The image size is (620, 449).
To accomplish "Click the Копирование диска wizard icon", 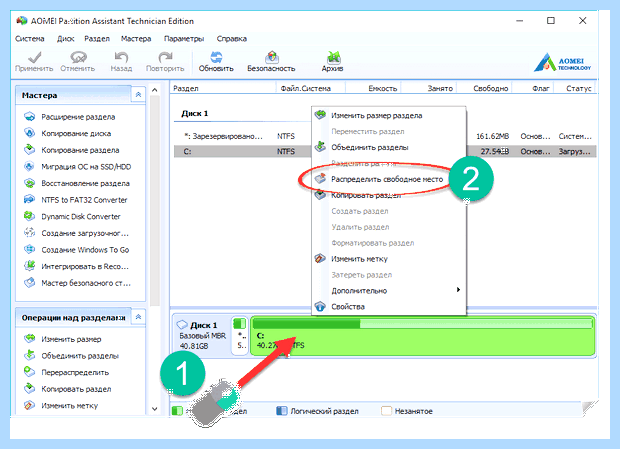I will pyautogui.click(x=30, y=133).
